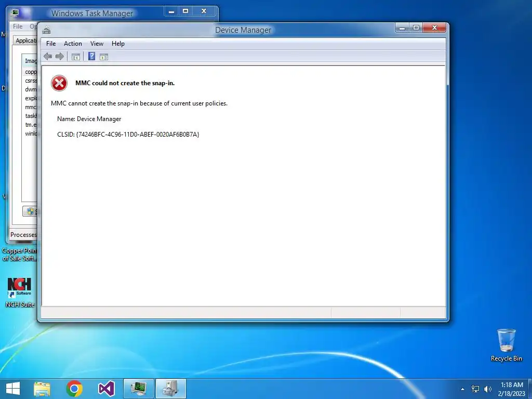Show hidden system tray icons
Screen dimensions: 532x399
tap(462, 389)
